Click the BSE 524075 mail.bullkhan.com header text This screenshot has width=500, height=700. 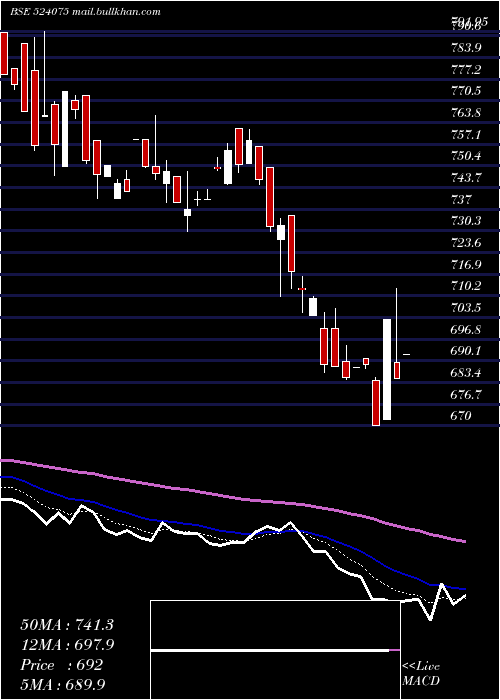click(85, 12)
